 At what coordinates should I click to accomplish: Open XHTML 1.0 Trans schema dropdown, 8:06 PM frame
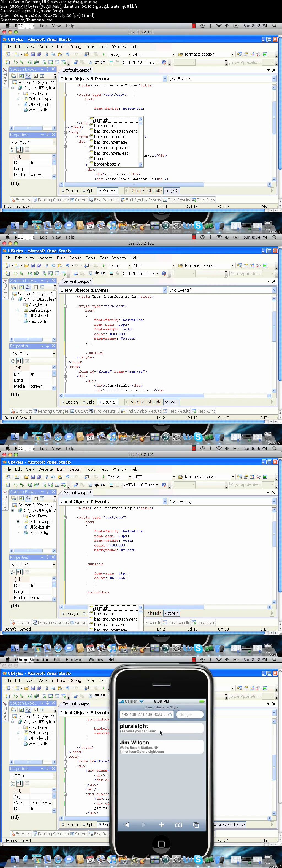[157, 485]
